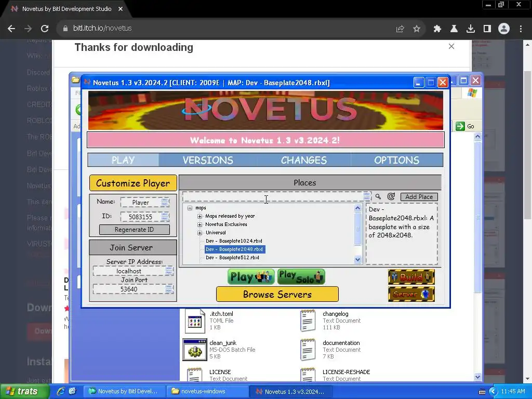Open the OPTIONS tab
Image resolution: width=532 pixels, height=399 pixels.
[396, 160]
